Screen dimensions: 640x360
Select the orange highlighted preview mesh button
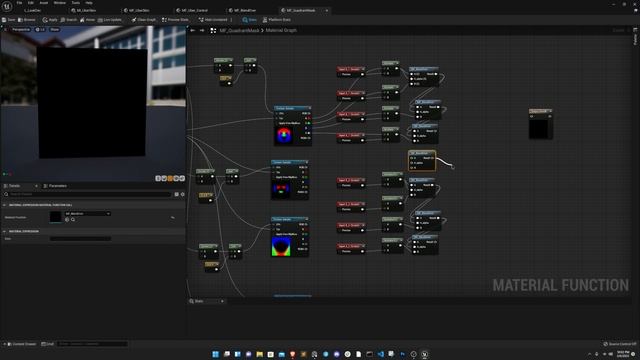coord(170,178)
